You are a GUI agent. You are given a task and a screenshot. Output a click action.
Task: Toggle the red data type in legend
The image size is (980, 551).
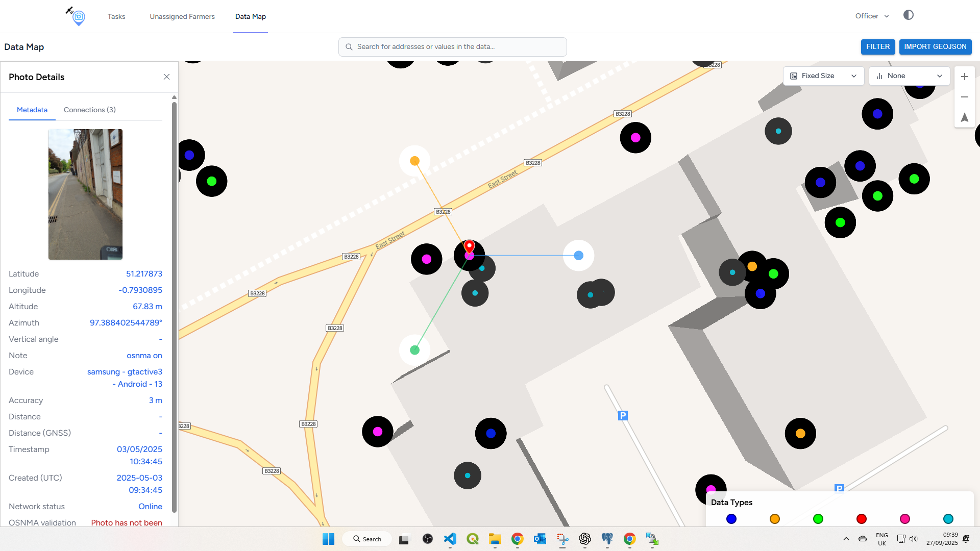[x=861, y=519]
